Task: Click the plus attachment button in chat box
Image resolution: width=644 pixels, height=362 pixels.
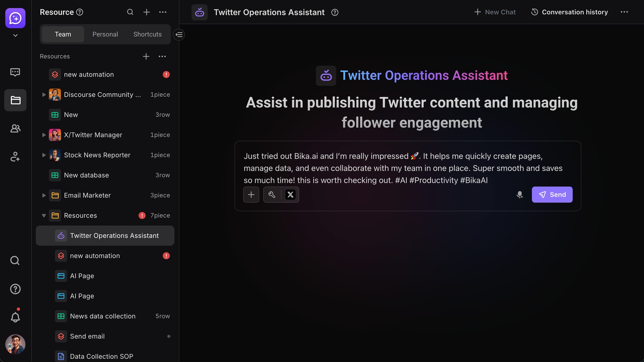Action: 251,195
